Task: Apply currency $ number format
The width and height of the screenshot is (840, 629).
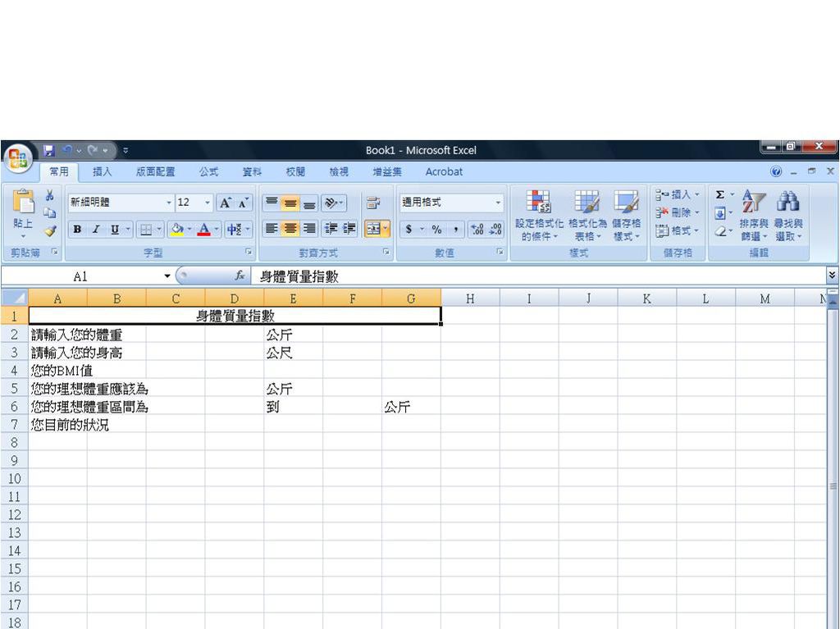Action: tap(409, 230)
